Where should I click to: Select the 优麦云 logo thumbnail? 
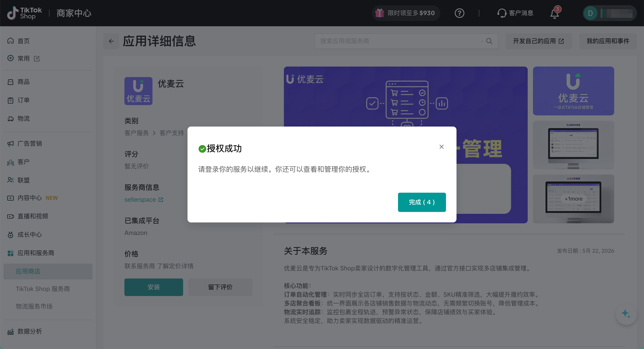coord(573,91)
